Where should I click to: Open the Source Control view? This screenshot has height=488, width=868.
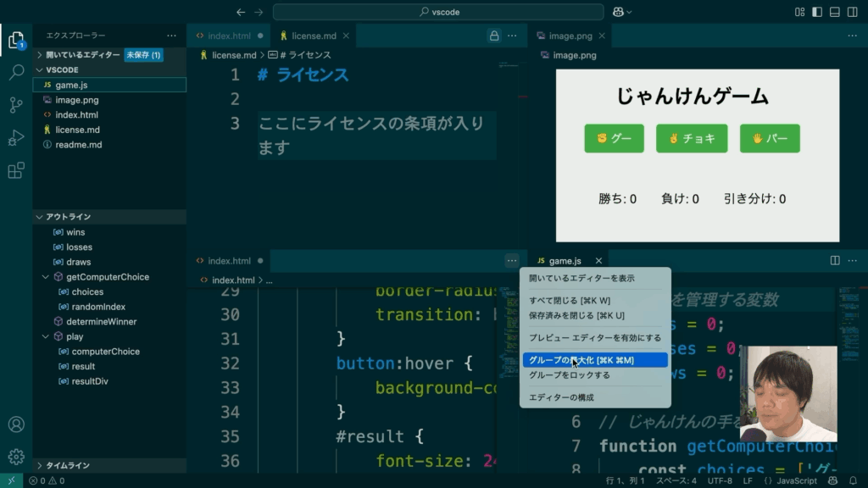tap(16, 105)
